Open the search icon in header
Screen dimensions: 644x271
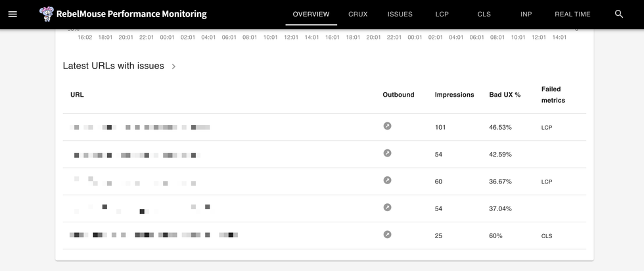click(x=619, y=14)
